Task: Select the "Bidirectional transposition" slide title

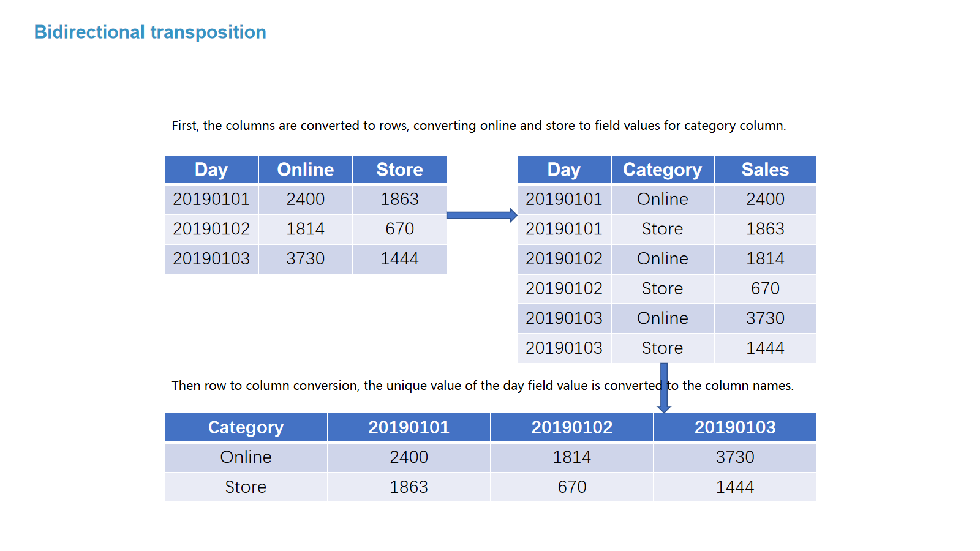Action: [x=150, y=32]
